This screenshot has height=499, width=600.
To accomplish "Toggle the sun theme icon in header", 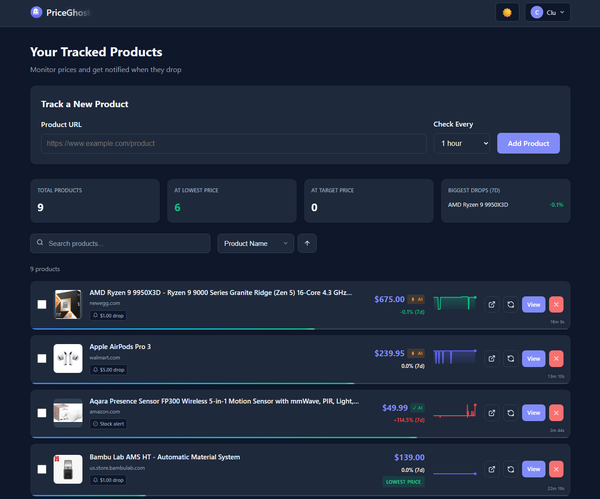I will 507,12.
